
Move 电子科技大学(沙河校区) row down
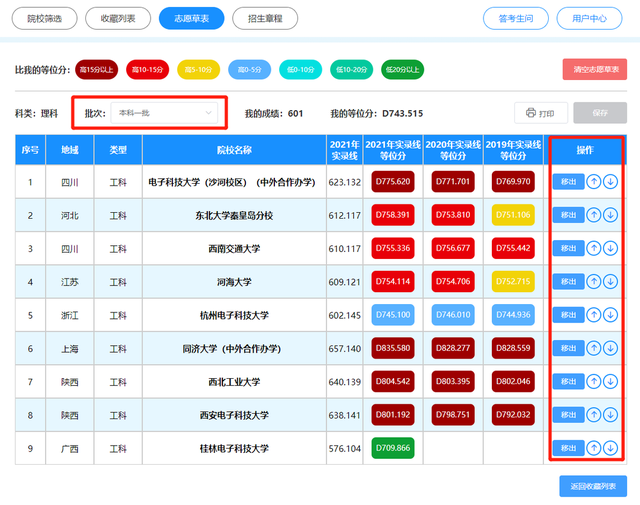pos(610,181)
